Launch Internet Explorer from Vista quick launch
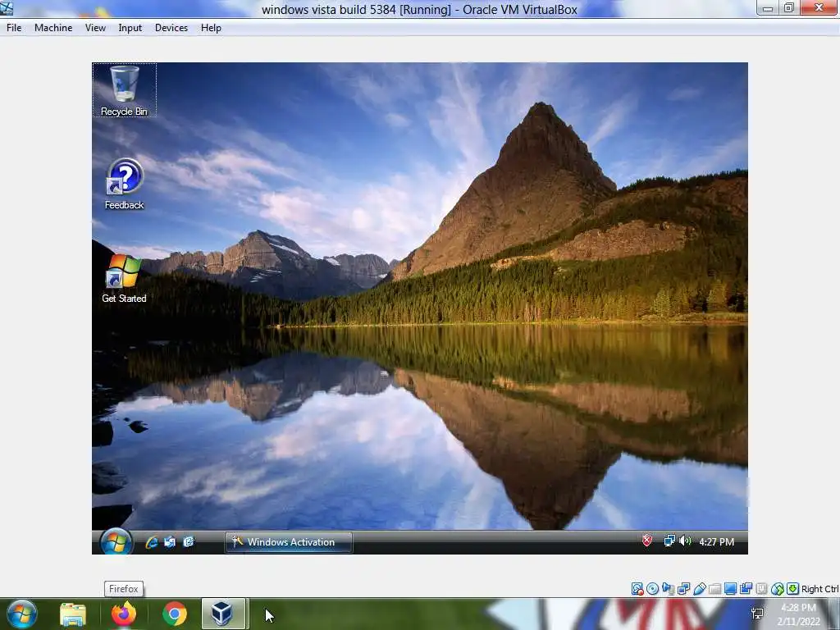Screen dimensions: 840x630 [152, 542]
